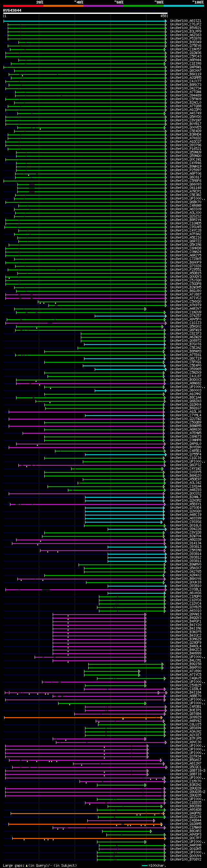Select hit label UniRef100_O59965
This screenshot has height=868, width=207.
(186, 369)
